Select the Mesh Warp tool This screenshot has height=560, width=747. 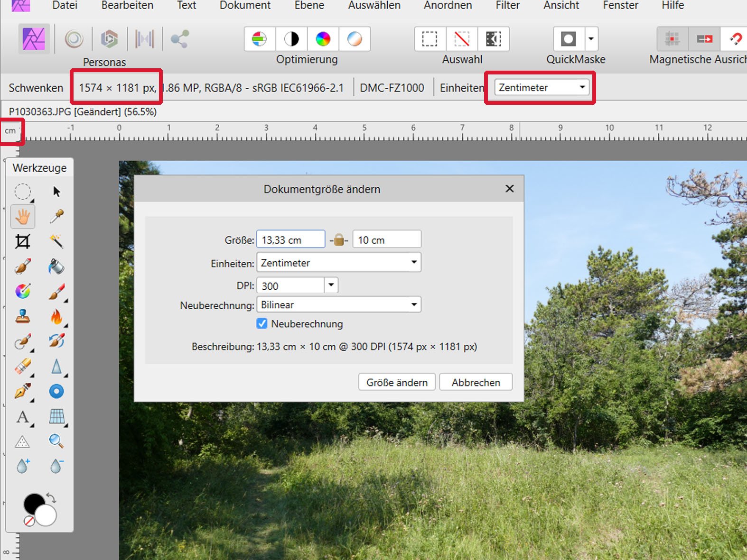point(56,417)
